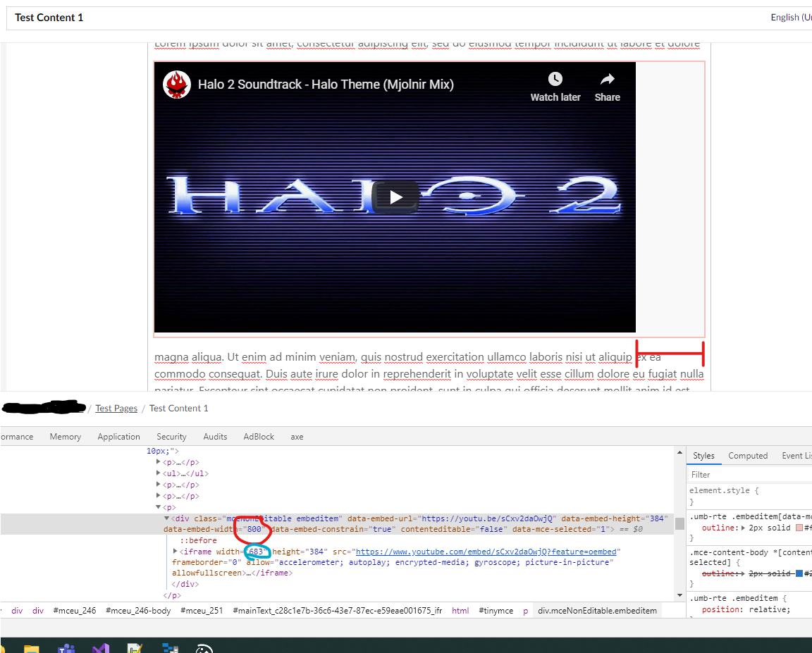This screenshot has width=812, height=653.
Task: Select the axe tab in DevTools
Action: tap(296, 437)
